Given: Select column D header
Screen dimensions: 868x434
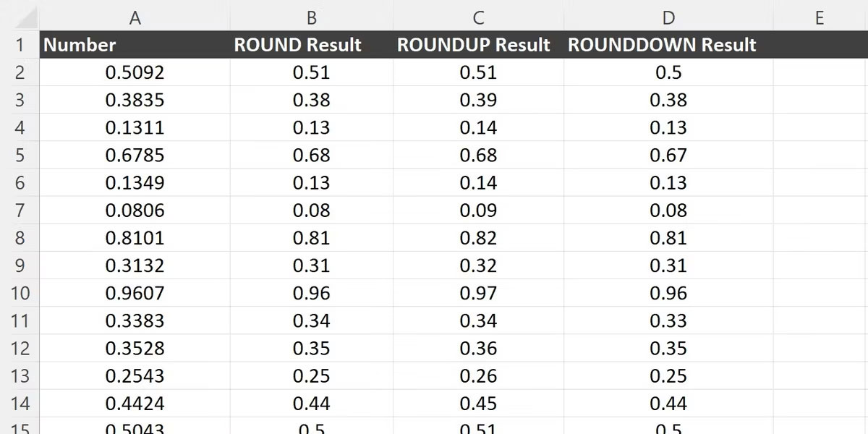Looking at the screenshot, I should point(667,17).
